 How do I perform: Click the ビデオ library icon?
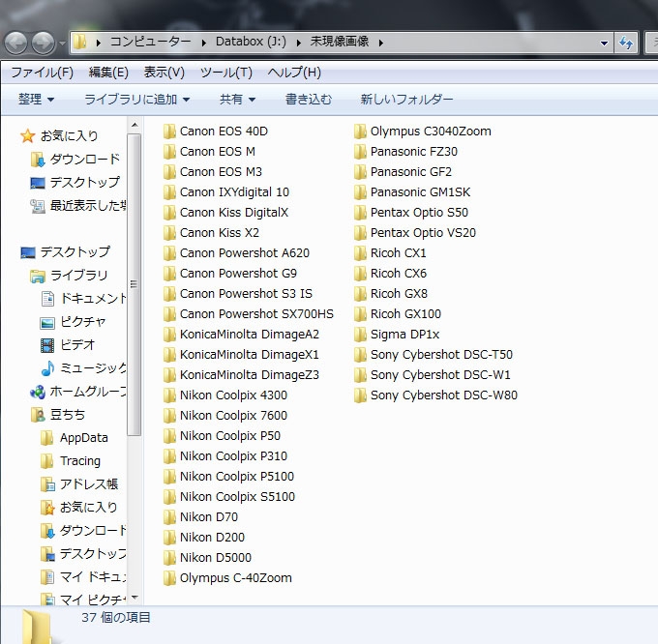pos(47,345)
